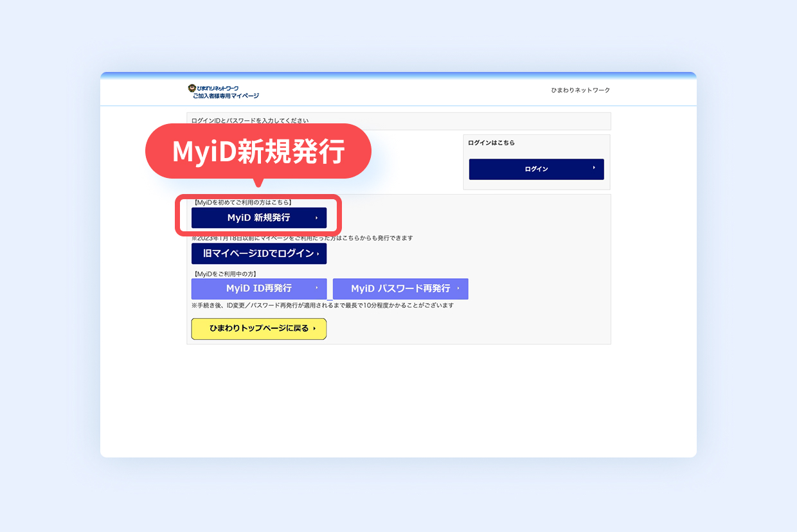Click the arrow on MyiD ID再発行 button

316,288
